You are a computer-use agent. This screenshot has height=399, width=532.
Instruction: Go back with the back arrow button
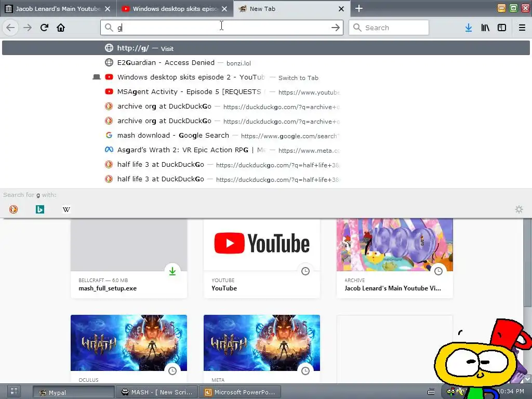(10, 28)
